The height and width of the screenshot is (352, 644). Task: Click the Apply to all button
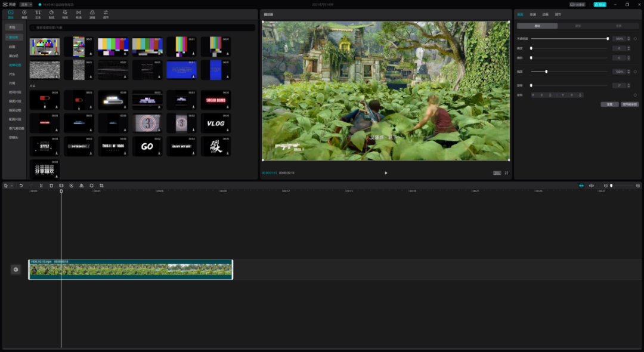(630, 104)
